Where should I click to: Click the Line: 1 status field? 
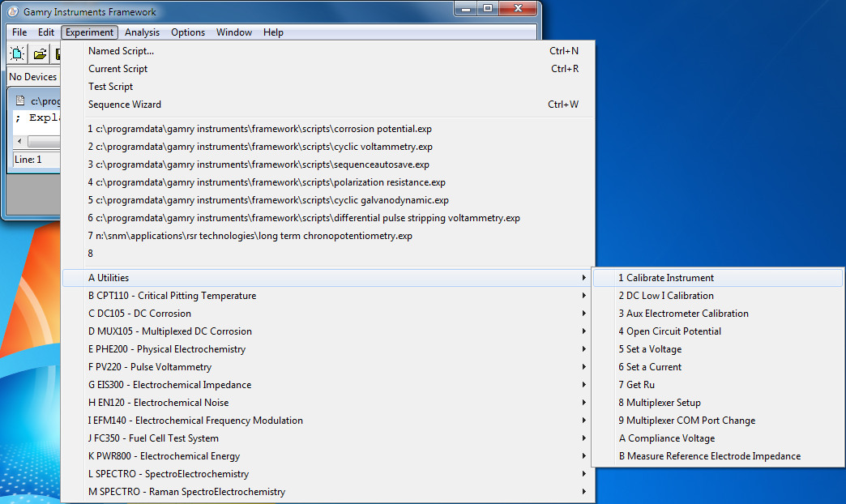tap(36, 160)
